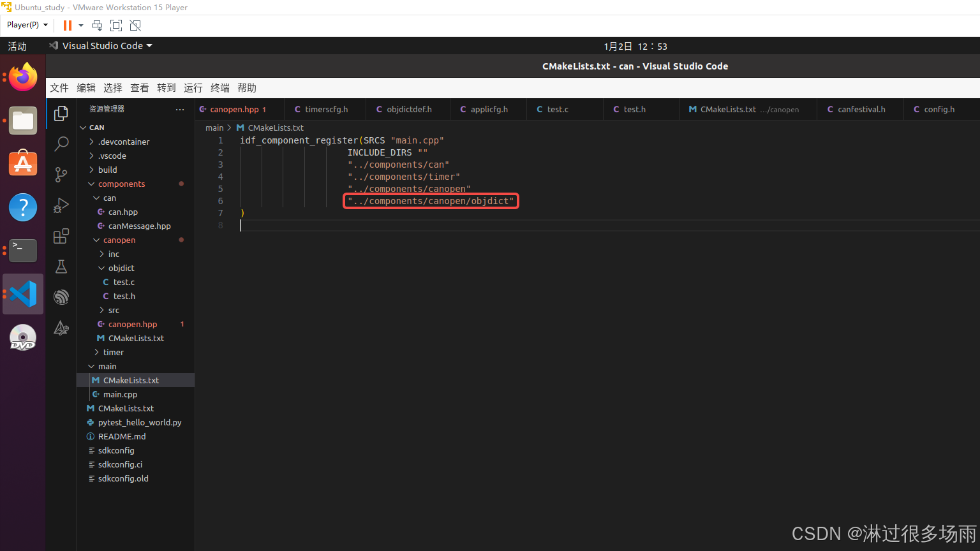Screen dimensions: 980x551
Task: Switch to the objdictdef.h tab
Action: click(409, 110)
